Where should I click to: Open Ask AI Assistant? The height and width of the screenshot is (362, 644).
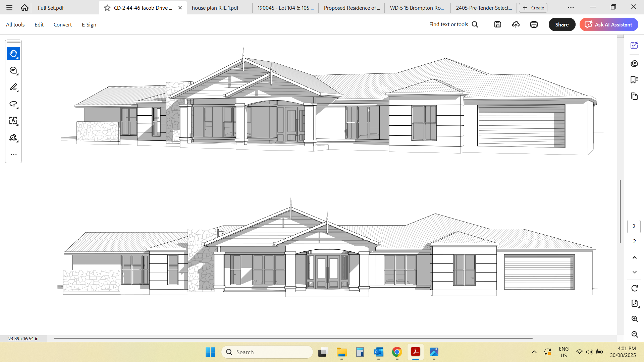point(609,24)
